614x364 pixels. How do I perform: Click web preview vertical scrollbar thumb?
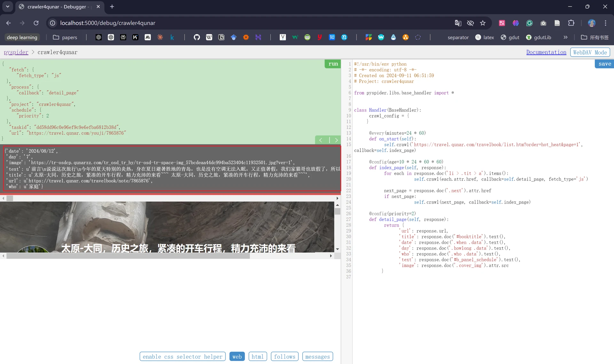337,211
